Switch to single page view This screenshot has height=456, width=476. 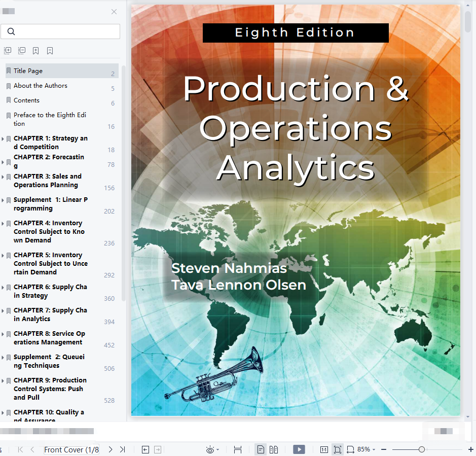[261, 449]
